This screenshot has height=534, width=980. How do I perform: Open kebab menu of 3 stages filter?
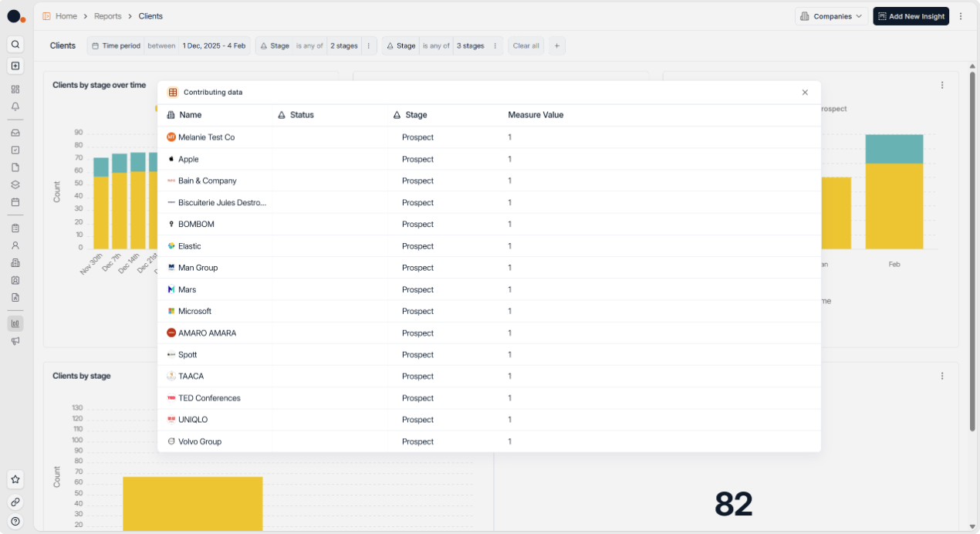click(x=495, y=46)
